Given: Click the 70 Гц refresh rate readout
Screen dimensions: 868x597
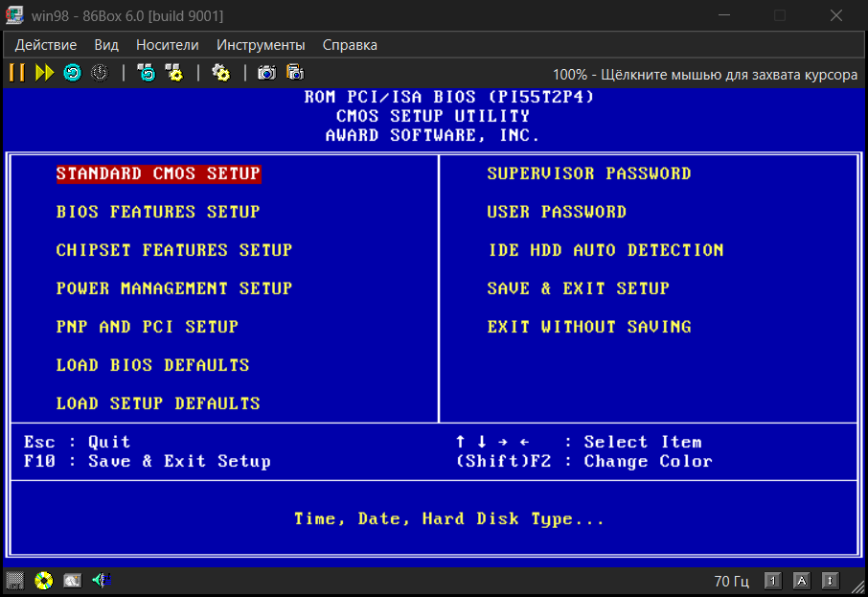Looking at the screenshot, I should tap(731, 581).
